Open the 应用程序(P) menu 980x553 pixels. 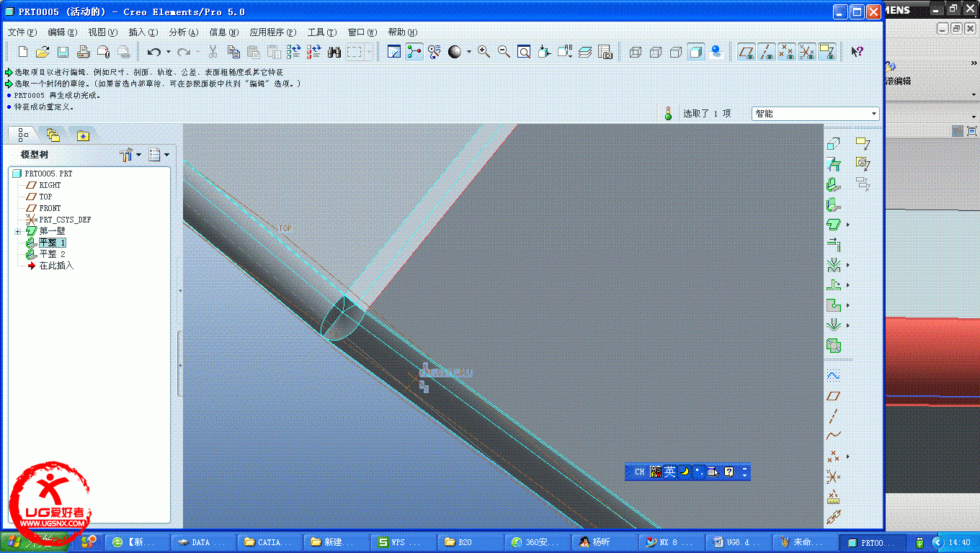(x=272, y=32)
